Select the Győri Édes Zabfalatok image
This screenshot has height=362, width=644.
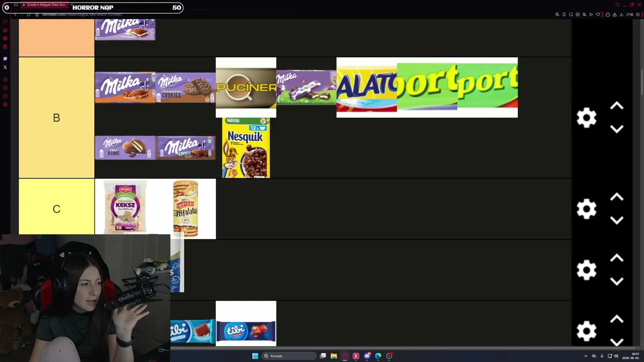(x=186, y=209)
